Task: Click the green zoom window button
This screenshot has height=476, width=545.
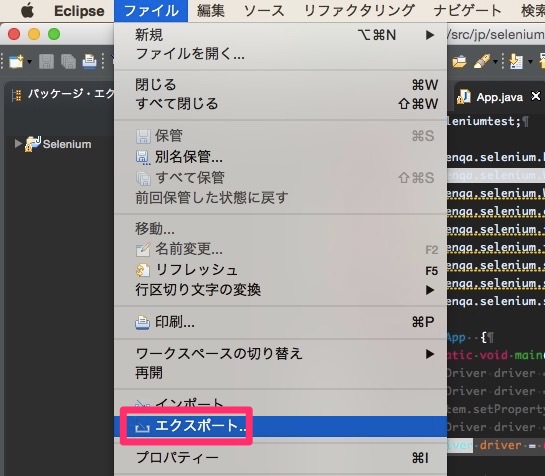Action: (x=54, y=34)
